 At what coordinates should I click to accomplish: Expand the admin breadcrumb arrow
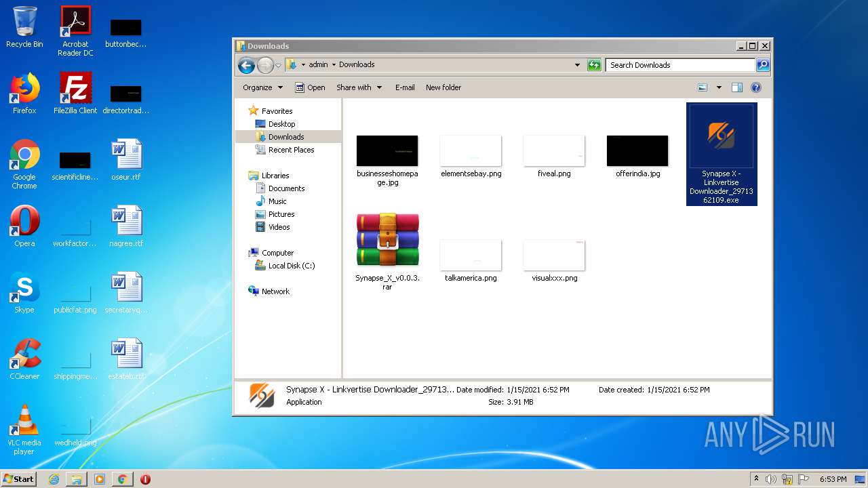[334, 65]
